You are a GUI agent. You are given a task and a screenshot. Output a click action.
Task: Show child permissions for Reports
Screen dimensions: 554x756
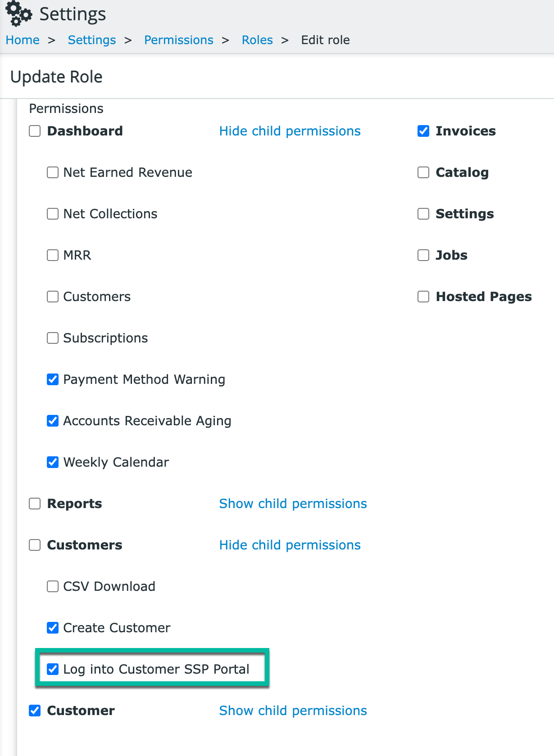click(x=293, y=504)
